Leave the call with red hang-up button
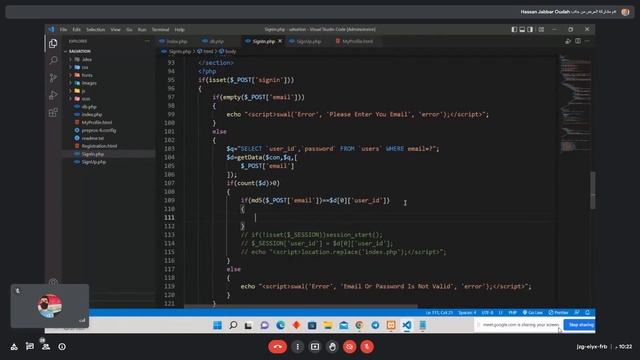The image size is (640, 360). click(x=278, y=347)
